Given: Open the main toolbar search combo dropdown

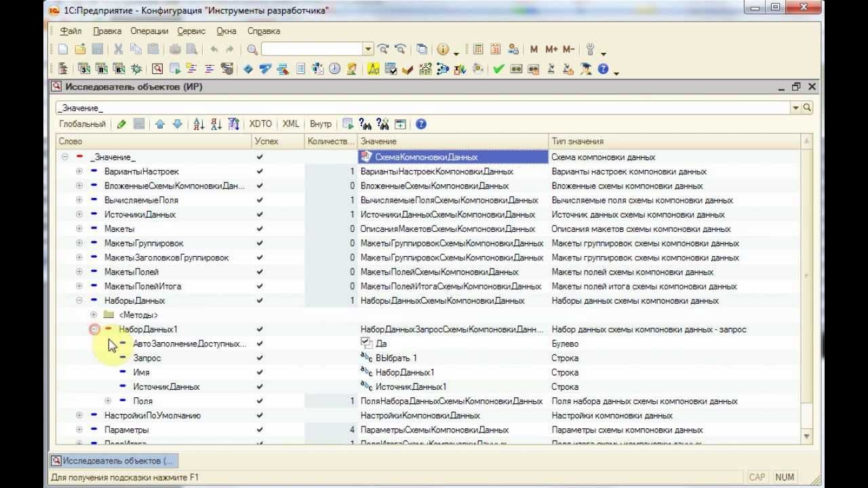Looking at the screenshot, I should [368, 49].
